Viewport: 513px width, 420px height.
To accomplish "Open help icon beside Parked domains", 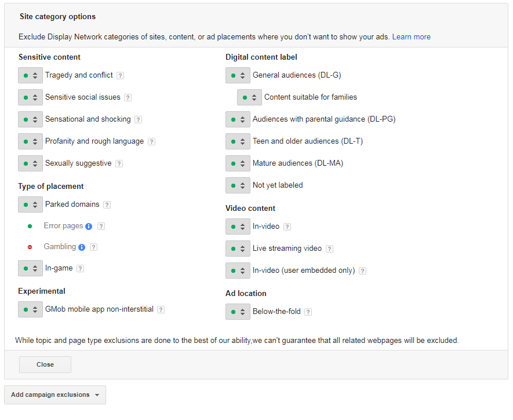I will pos(107,204).
